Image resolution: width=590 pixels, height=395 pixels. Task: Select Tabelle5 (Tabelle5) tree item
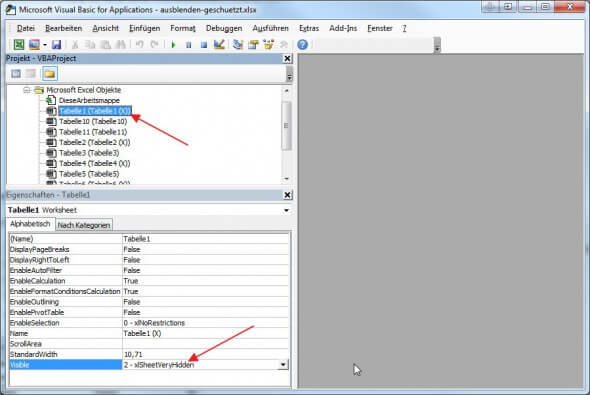tap(89, 174)
